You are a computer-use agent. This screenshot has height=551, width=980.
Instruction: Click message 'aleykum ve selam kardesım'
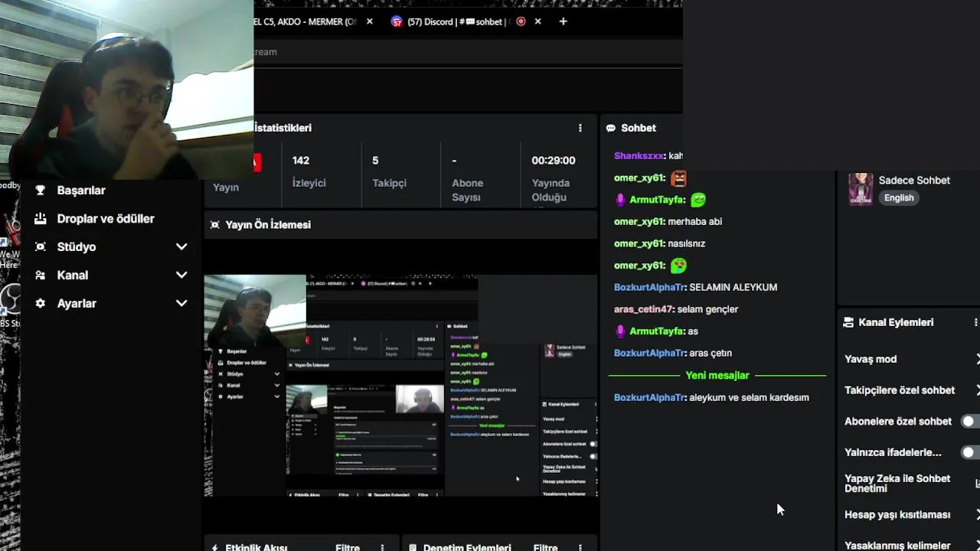click(x=749, y=397)
